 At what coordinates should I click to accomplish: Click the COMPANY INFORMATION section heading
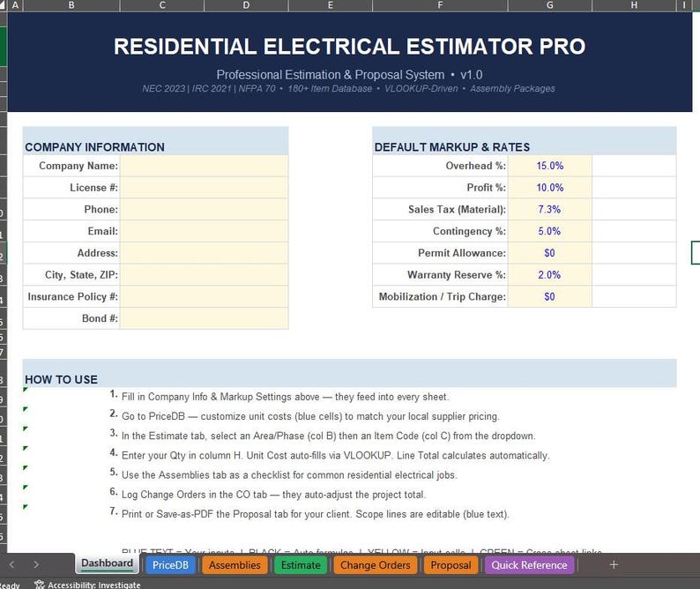pos(94,147)
